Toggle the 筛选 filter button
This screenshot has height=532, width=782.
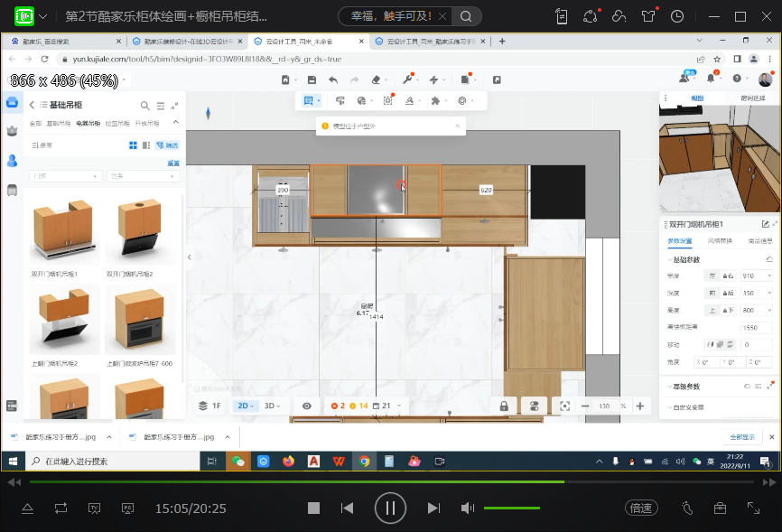coord(167,145)
